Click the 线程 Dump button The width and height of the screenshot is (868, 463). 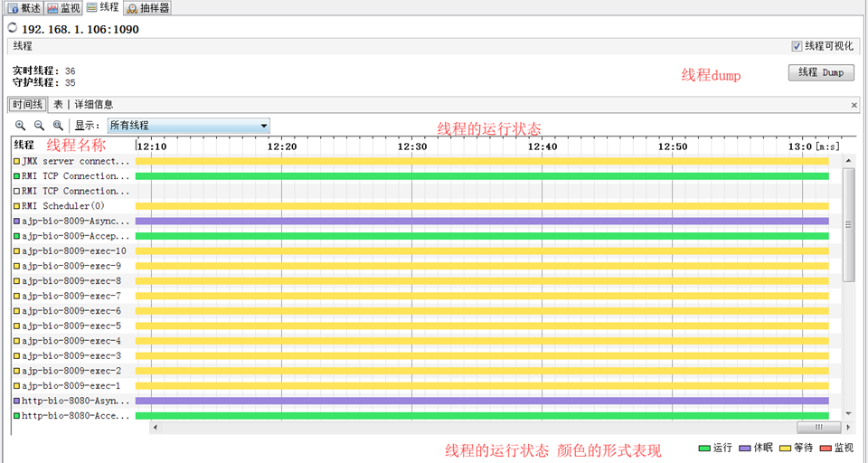(x=821, y=72)
